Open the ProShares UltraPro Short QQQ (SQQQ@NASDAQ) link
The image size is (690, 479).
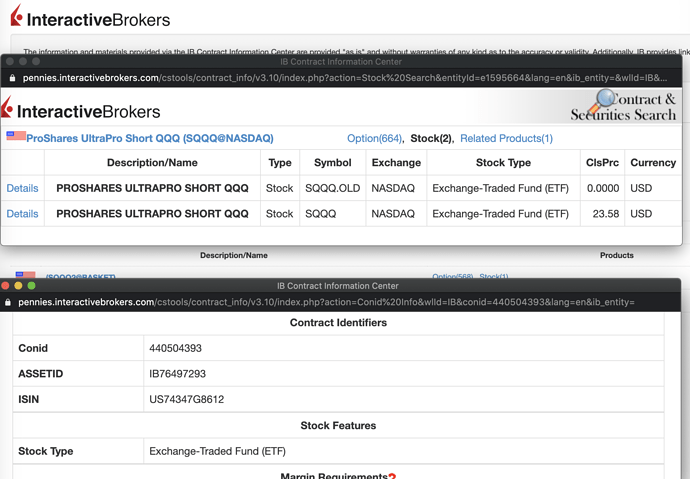point(150,138)
